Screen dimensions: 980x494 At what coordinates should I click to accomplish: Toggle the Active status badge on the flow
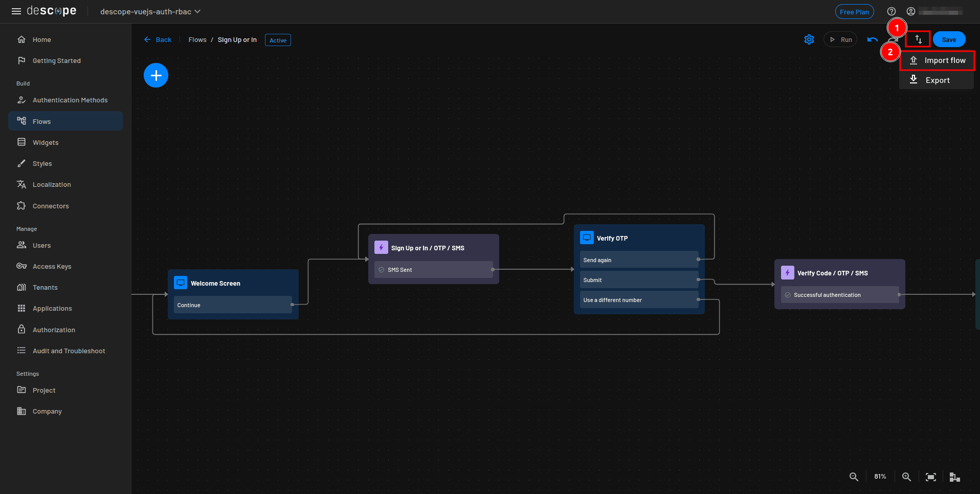pyautogui.click(x=278, y=40)
